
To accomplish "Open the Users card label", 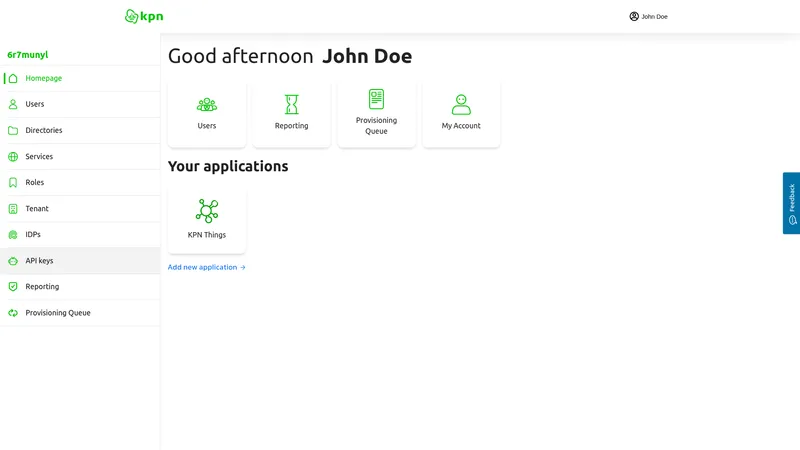I will point(207,126).
